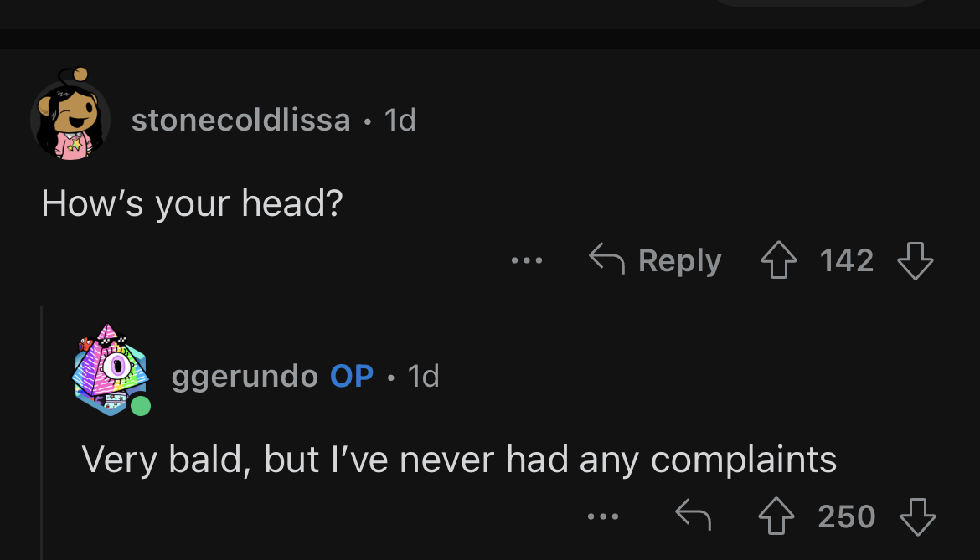Open stonecoldlissa's avatar profile picture
The image size is (980, 560).
point(70,117)
